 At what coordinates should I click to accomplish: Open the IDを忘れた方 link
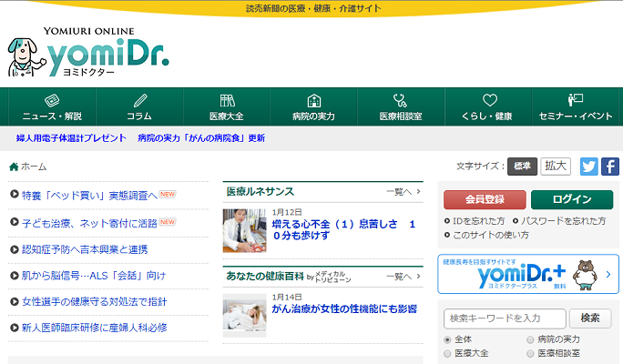pyautogui.click(x=478, y=221)
